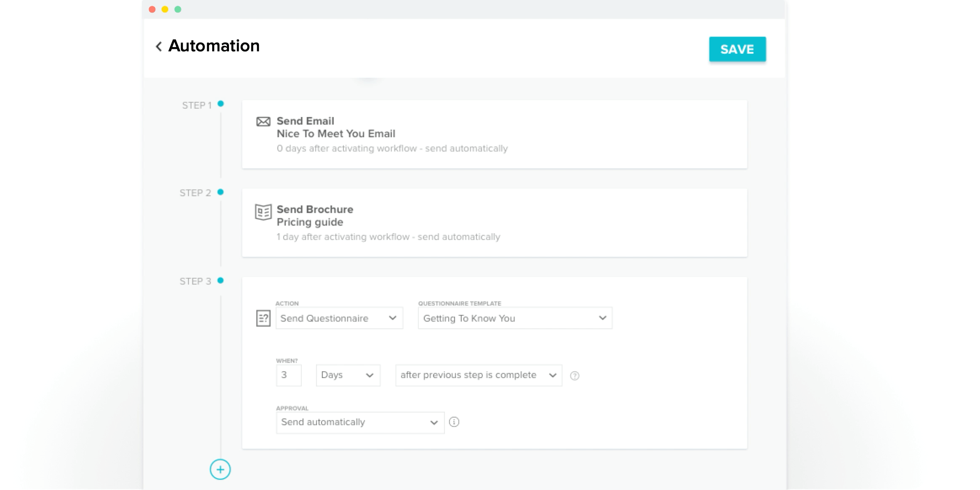Click the Send Email envelope icon
This screenshot has height=490, width=980.
pyautogui.click(x=263, y=121)
